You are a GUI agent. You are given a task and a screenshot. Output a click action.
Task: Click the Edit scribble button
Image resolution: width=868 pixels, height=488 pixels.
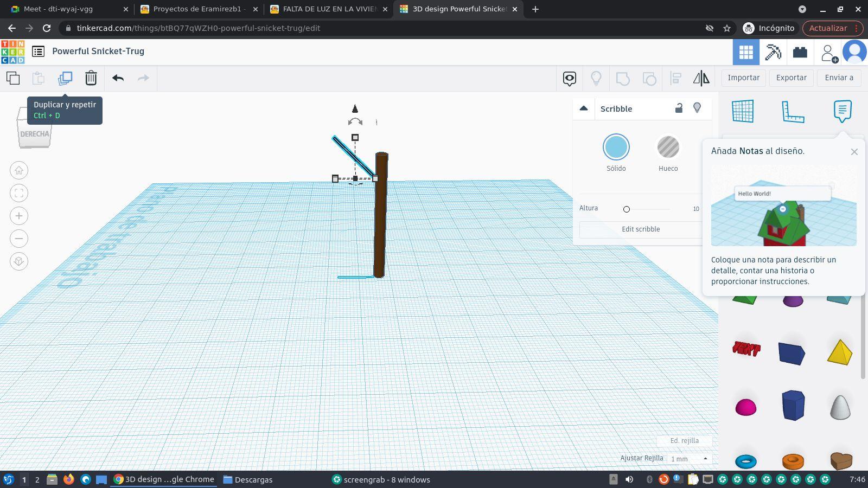click(x=641, y=229)
